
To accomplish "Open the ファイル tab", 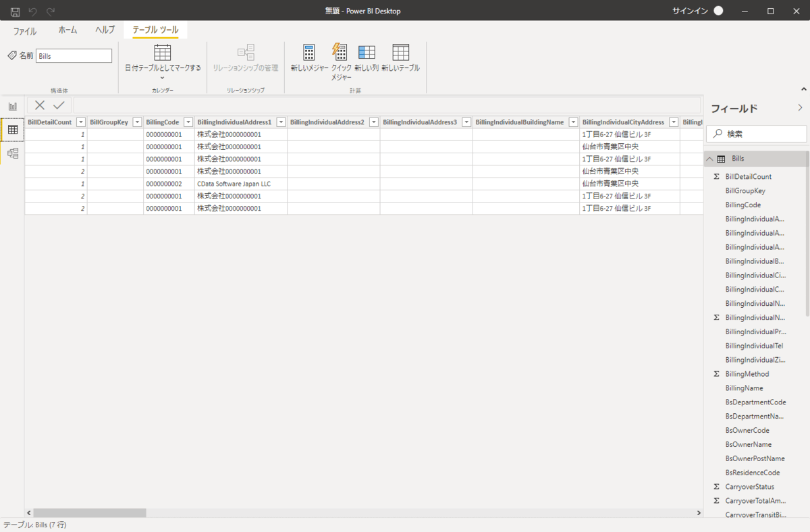I will [x=25, y=30].
